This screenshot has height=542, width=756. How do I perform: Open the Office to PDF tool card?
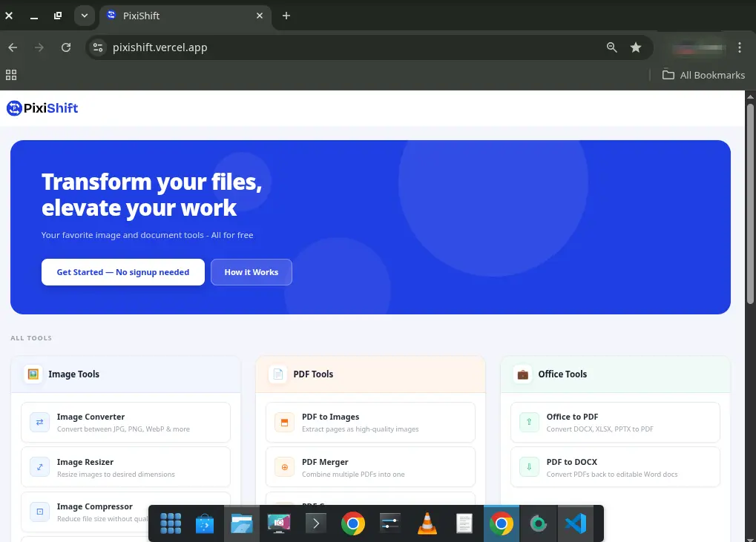tap(615, 422)
